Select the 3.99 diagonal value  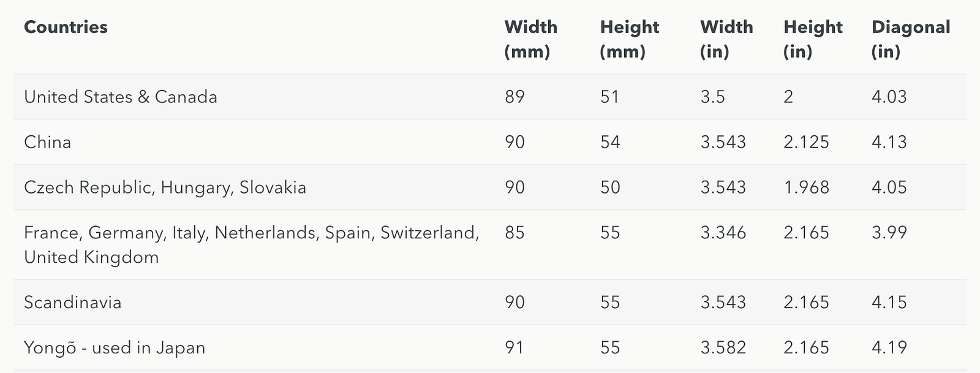point(889,233)
